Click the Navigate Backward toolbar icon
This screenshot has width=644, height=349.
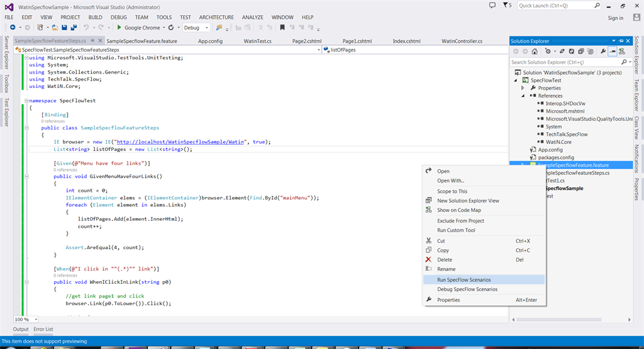tap(13, 28)
